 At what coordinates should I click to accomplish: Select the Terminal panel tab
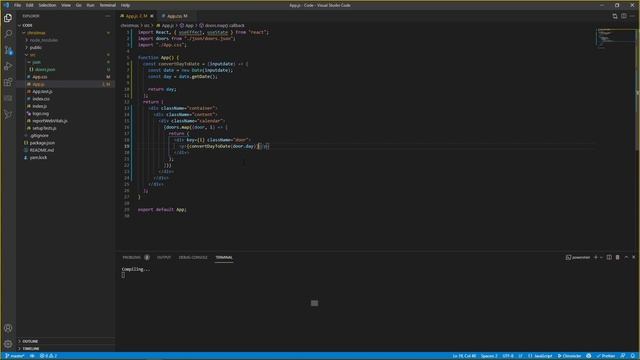[x=224, y=258]
